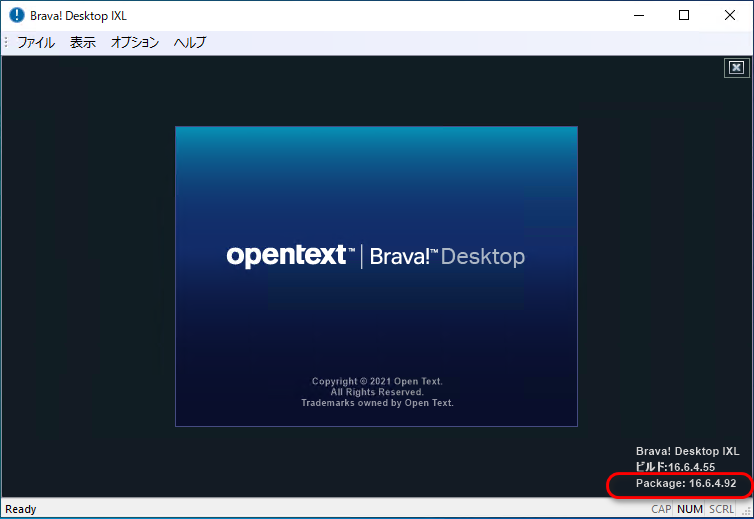Open the オプション menu
The image size is (754, 519).
point(135,42)
